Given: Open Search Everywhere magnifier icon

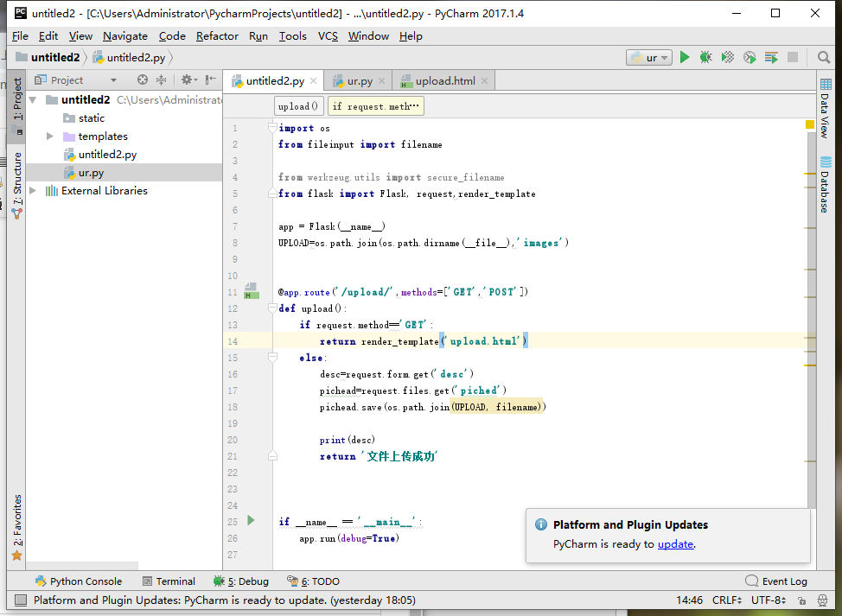Looking at the screenshot, I should [x=824, y=57].
